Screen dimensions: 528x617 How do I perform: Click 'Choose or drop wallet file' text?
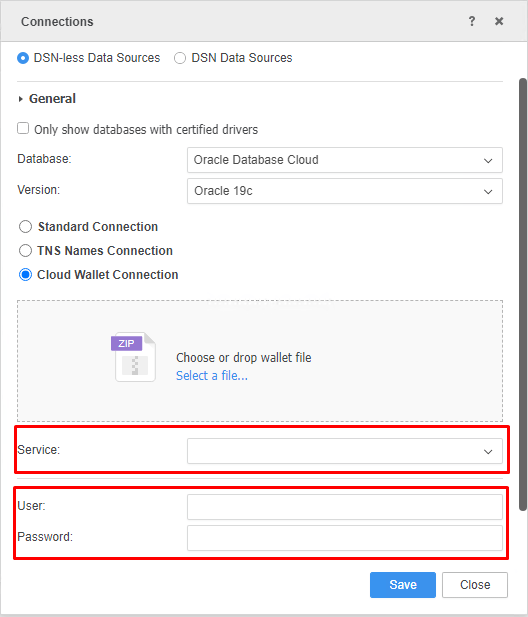point(244,358)
